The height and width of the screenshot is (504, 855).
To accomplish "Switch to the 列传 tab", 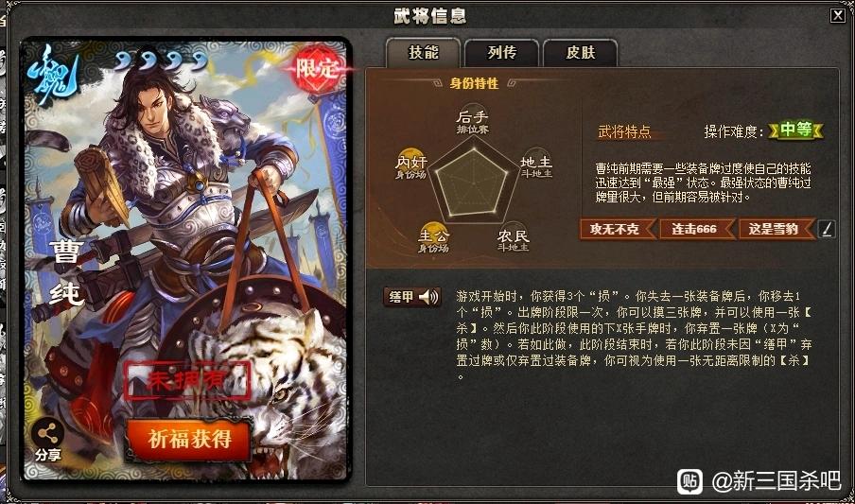I will coord(501,53).
